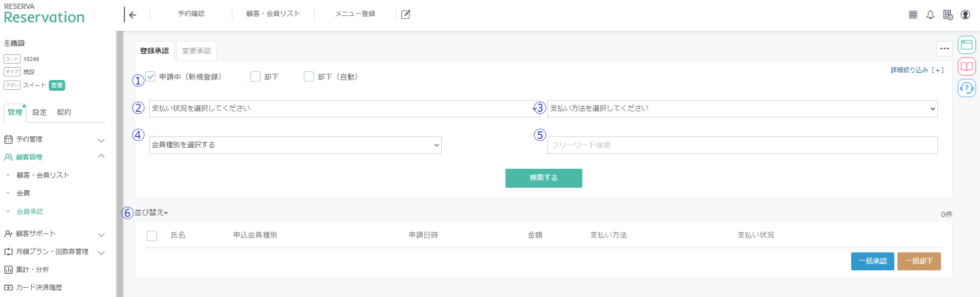This screenshot has width=980, height=297.
Task: Open the notifications bell icon
Action: point(930,15)
